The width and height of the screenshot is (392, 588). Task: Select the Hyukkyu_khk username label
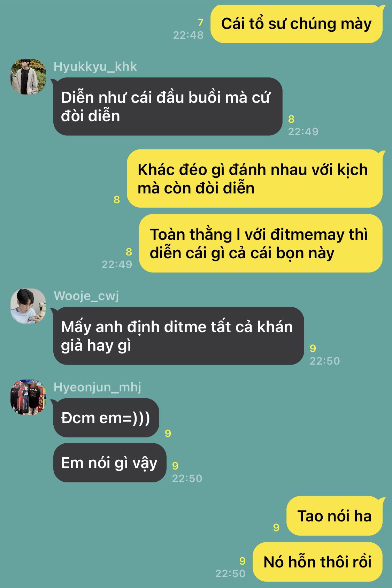[x=95, y=67]
